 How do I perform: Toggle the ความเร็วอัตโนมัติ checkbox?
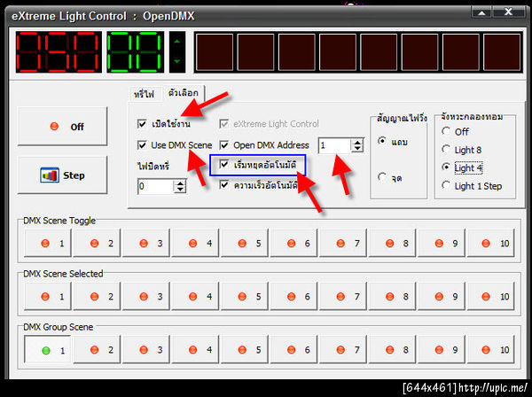(x=224, y=185)
